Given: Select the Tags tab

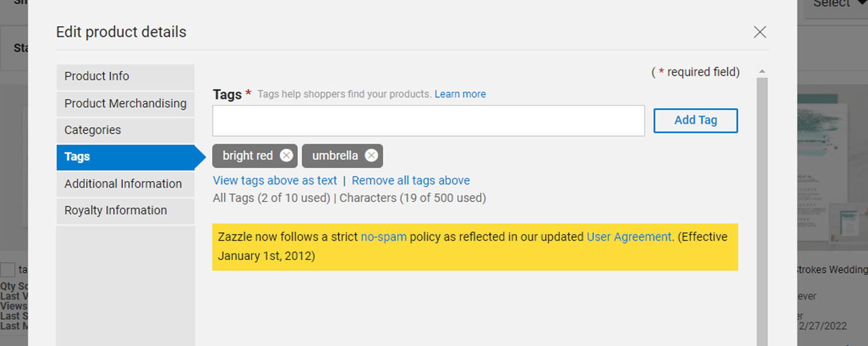Looking at the screenshot, I should click(x=125, y=157).
